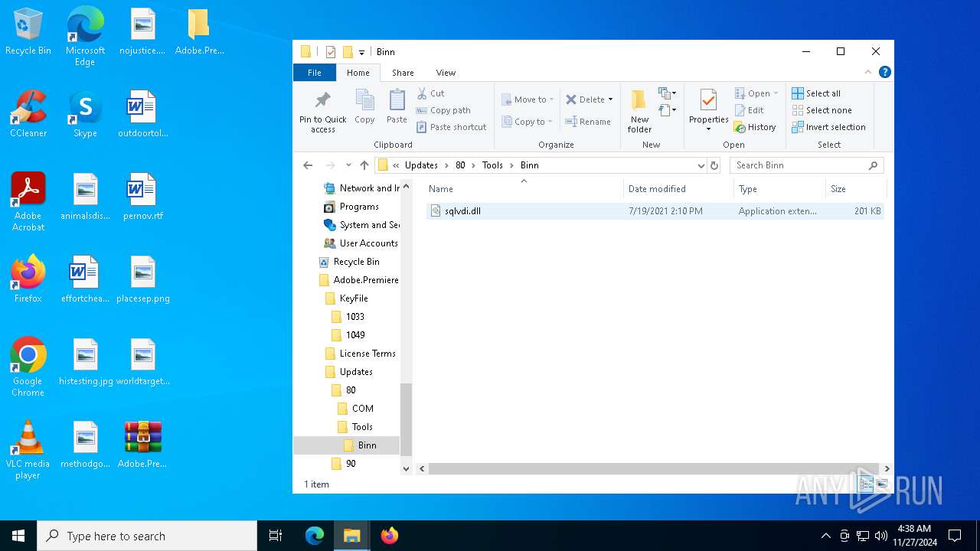Open Adobe Acrobat desktop shortcut
The height and width of the screenshot is (551, 980).
[28, 202]
